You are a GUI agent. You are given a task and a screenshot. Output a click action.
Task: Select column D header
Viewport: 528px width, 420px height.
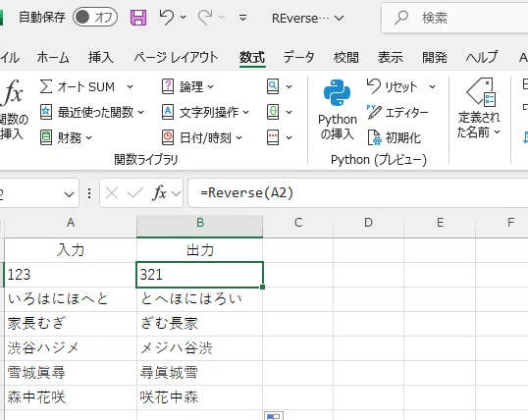pos(368,223)
